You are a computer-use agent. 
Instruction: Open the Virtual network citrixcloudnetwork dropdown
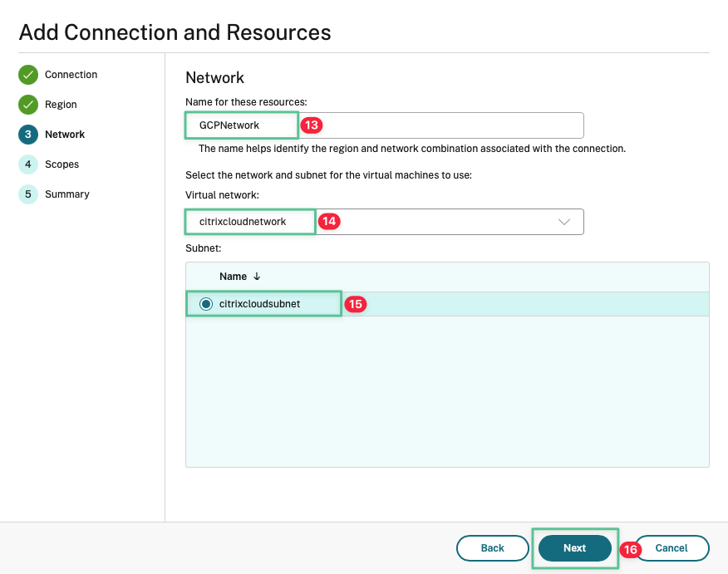384,222
